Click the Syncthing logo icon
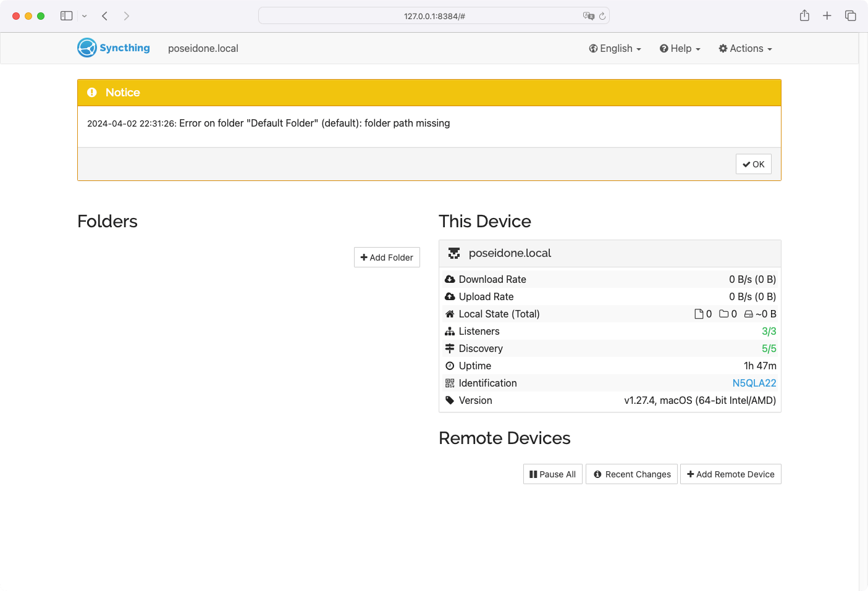Screen dimensions: 868x591 click(x=87, y=48)
